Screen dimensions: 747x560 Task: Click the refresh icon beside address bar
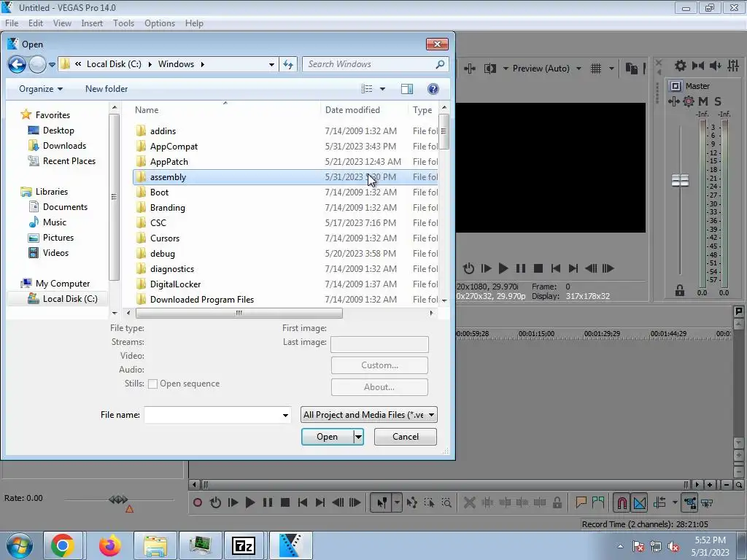point(288,64)
